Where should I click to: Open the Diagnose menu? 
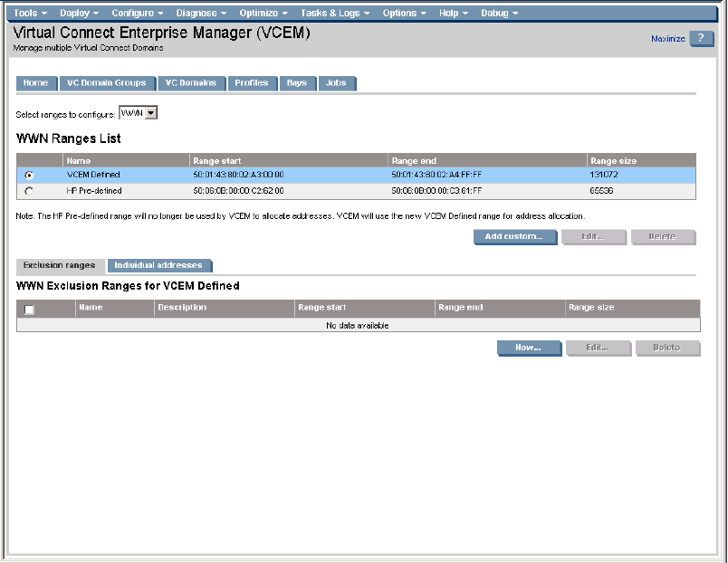tap(201, 13)
